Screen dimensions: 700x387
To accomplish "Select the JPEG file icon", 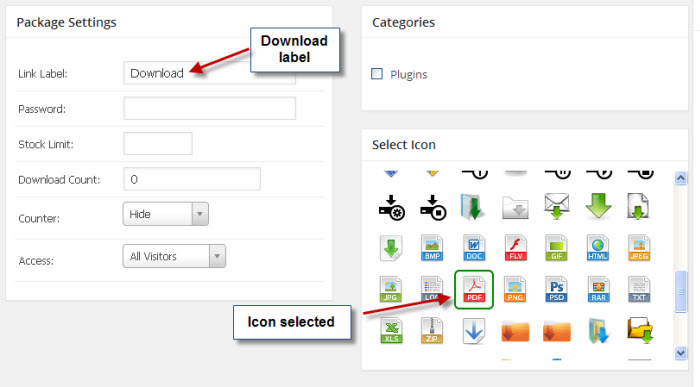I will point(639,248).
